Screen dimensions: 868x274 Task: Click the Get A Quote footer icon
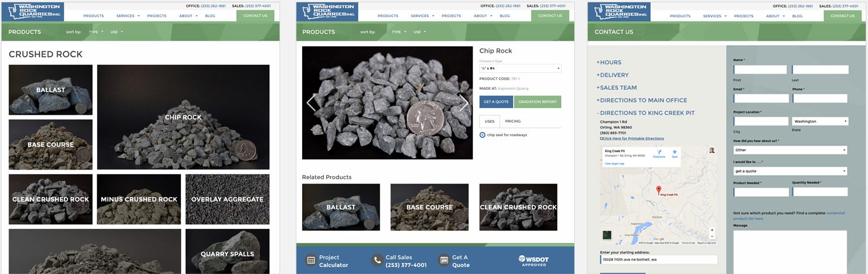pyautogui.click(x=444, y=260)
